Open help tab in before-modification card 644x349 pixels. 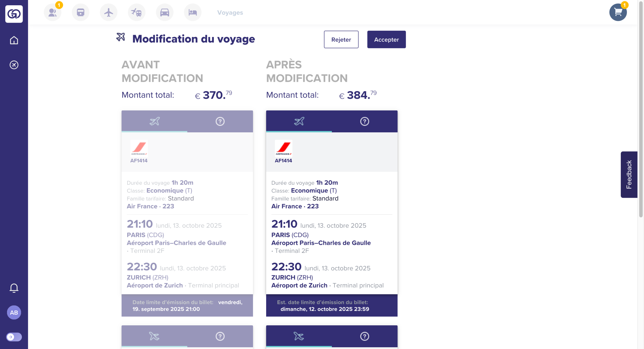tap(220, 121)
